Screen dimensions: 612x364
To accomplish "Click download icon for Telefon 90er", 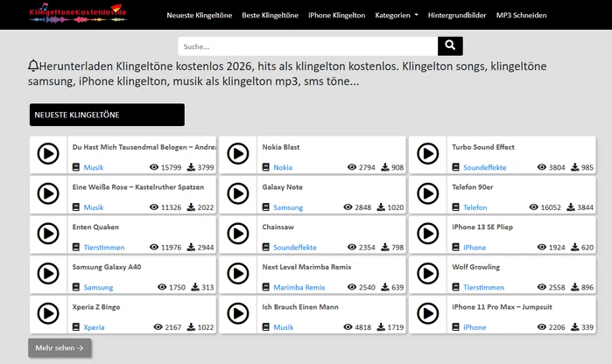I will (571, 206).
